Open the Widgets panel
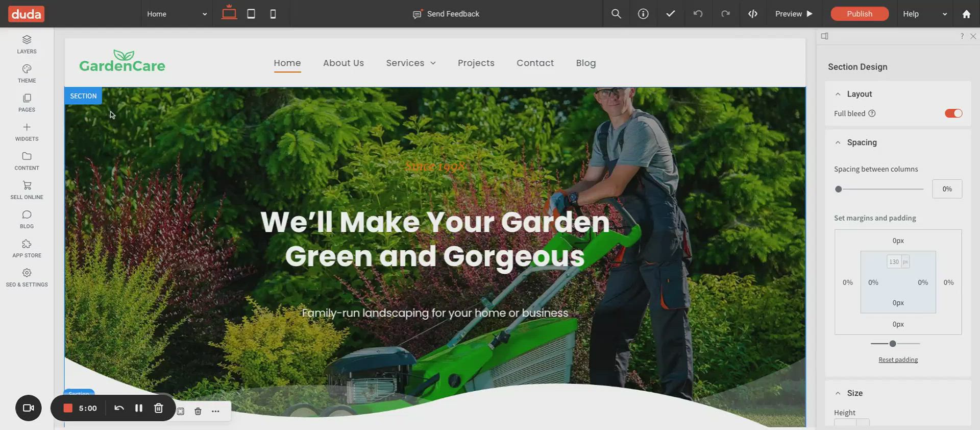 click(27, 132)
